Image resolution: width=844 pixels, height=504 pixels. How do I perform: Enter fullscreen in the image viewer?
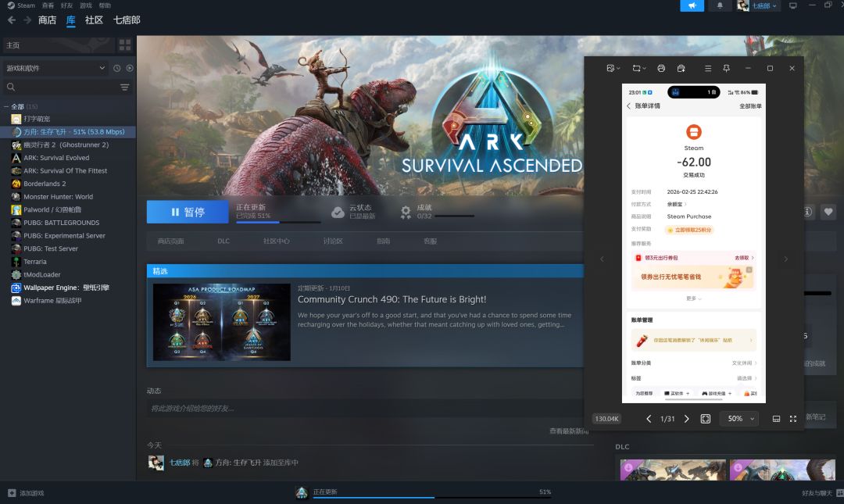pos(793,418)
